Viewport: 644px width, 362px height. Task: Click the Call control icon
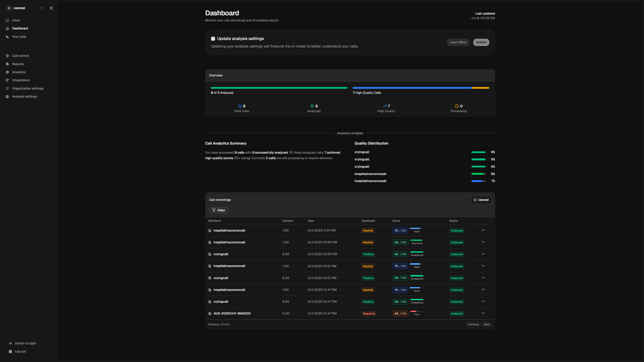pyautogui.click(x=7, y=56)
